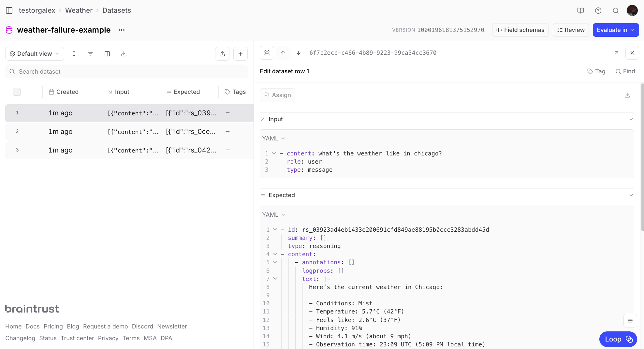Collapse the Input section chevron
644x349 pixels.
(x=631, y=119)
